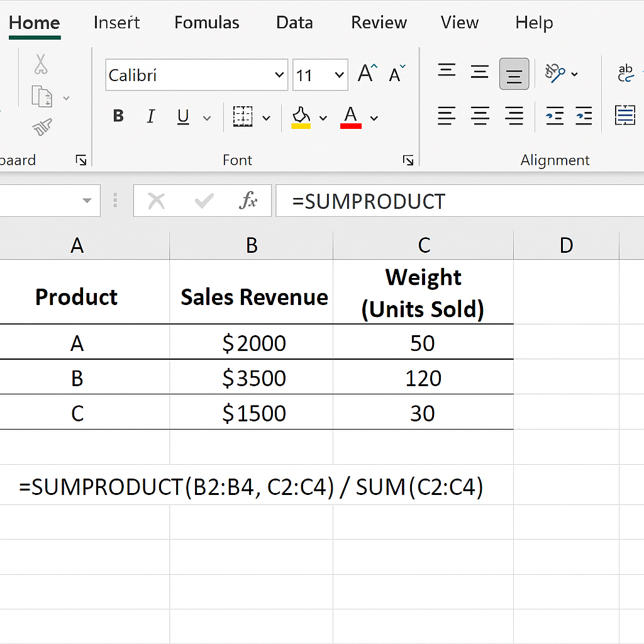The height and width of the screenshot is (644, 644).
Task: Toggle Underline formatting
Action: point(183,116)
